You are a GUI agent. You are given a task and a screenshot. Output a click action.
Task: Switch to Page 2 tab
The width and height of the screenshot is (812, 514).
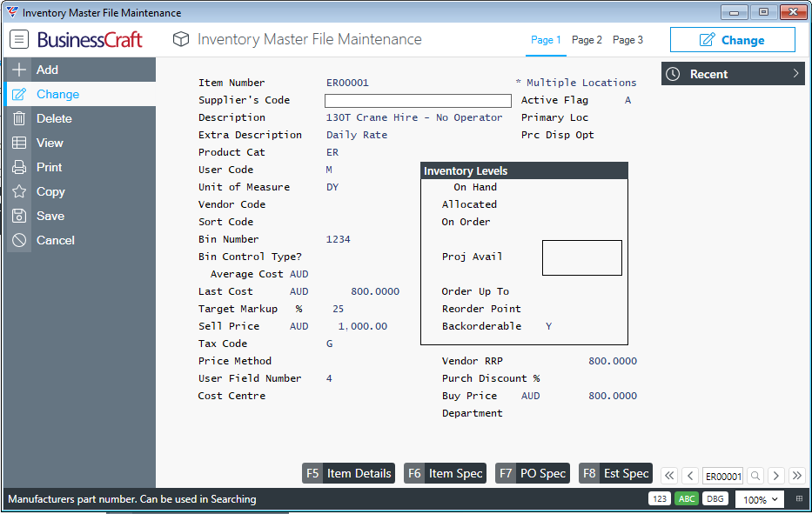(x=587, y=40)
